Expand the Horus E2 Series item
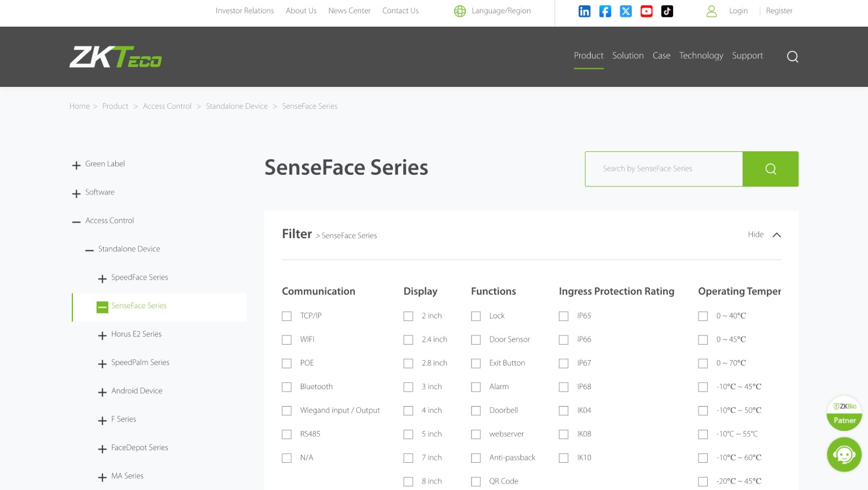Image resolution: width=868 pixels, height=490 pixels. point(102,335)
